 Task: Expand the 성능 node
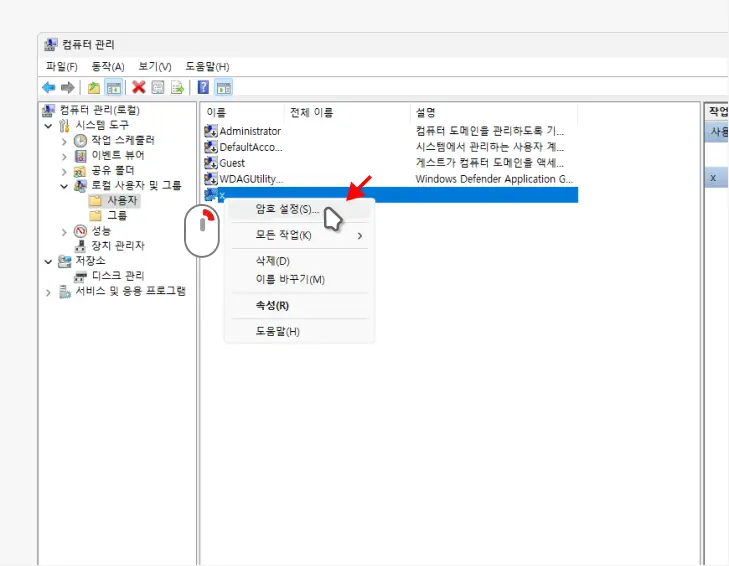[64, 232]
